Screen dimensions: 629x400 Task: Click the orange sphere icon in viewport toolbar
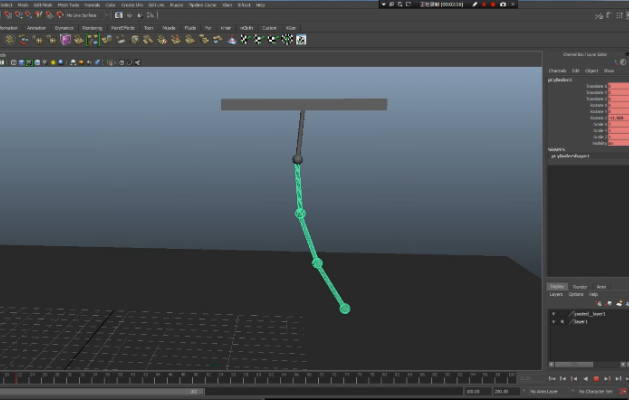(81, 63)
